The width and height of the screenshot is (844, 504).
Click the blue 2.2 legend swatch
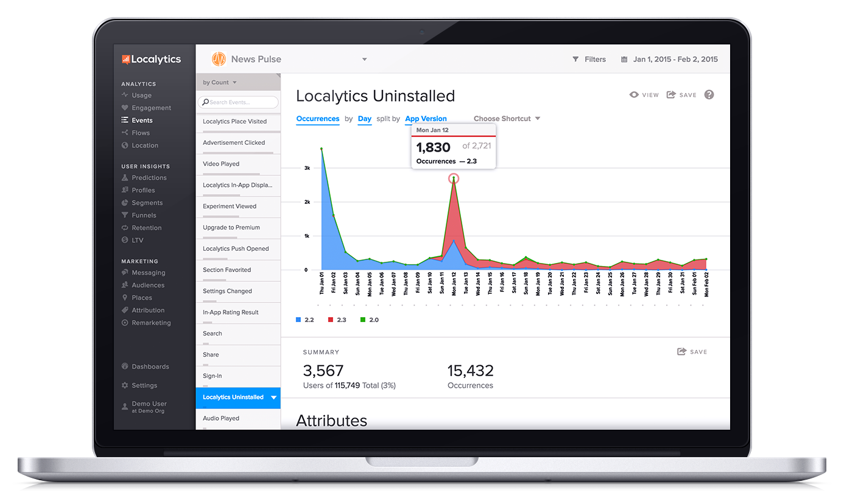pyautogui.click(x=298, y=320)
